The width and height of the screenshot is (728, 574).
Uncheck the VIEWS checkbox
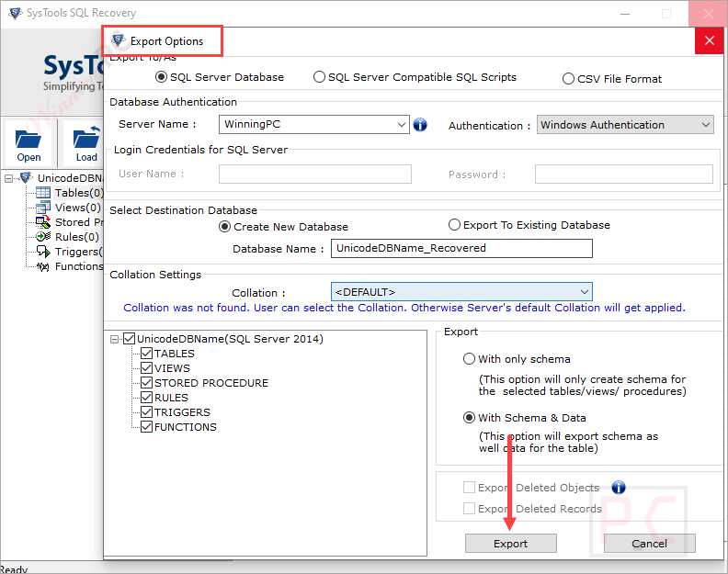pyautogui.click(x=147, y=368)
